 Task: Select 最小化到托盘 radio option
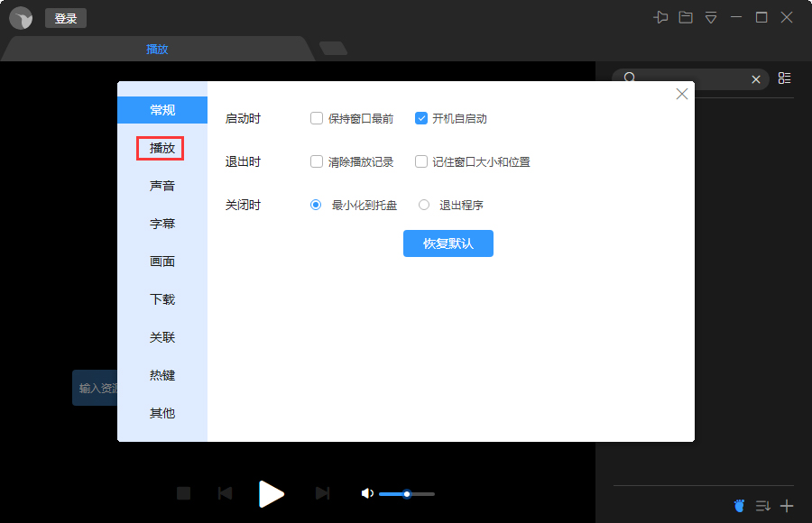[317, 205]
